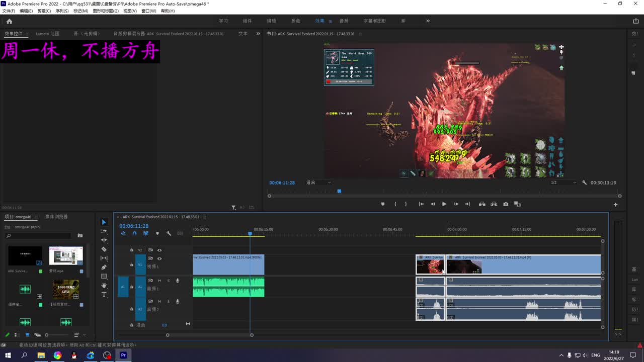Screen dimensions: 644x362
Task: Solo audio track A1
Action: 168,281
